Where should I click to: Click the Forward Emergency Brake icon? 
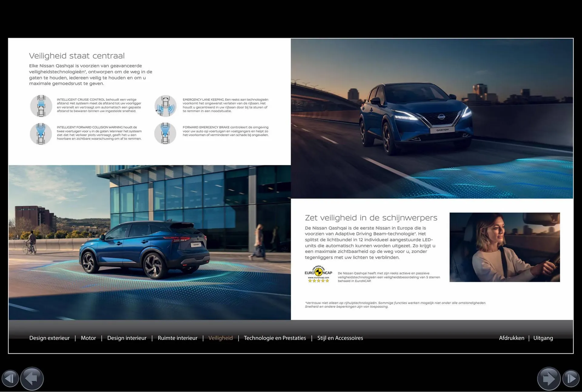pos(165,134)
